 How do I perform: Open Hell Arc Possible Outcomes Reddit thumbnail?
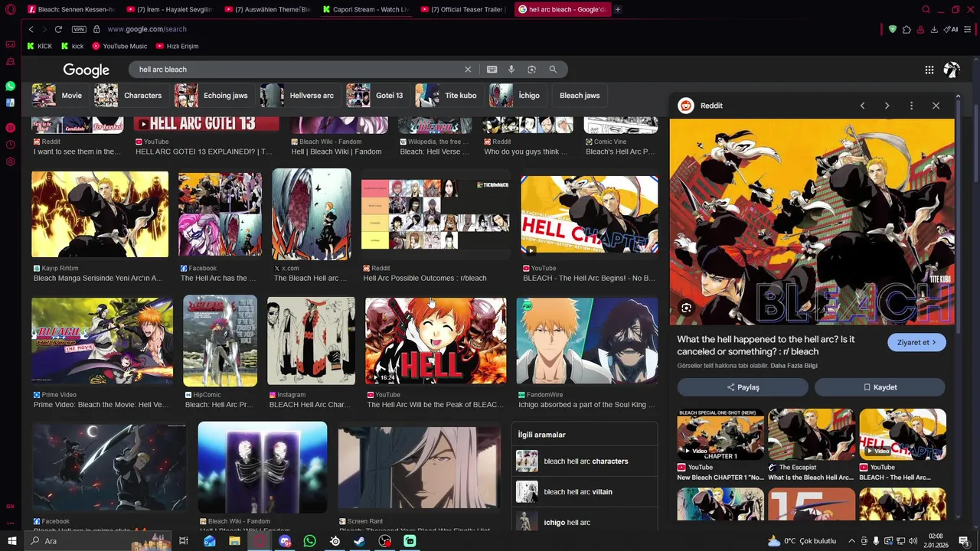click(x=436, y=215)
